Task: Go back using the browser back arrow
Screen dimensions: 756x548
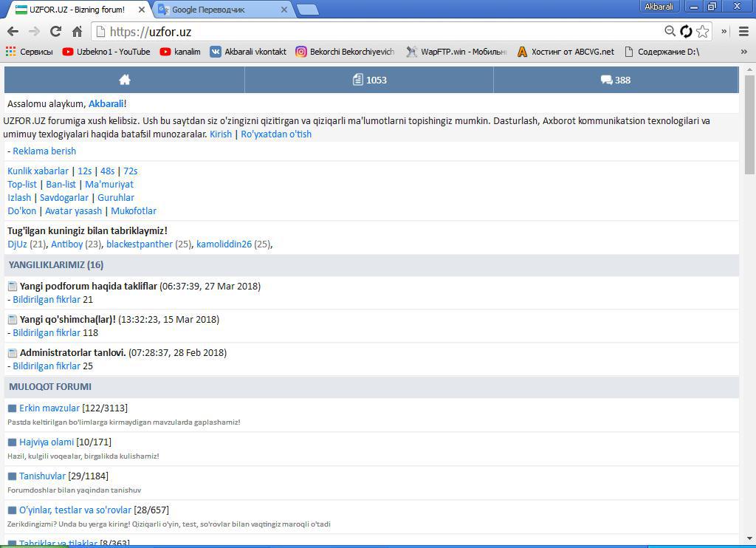Action: pyautogui.click(x=13, y=32)
